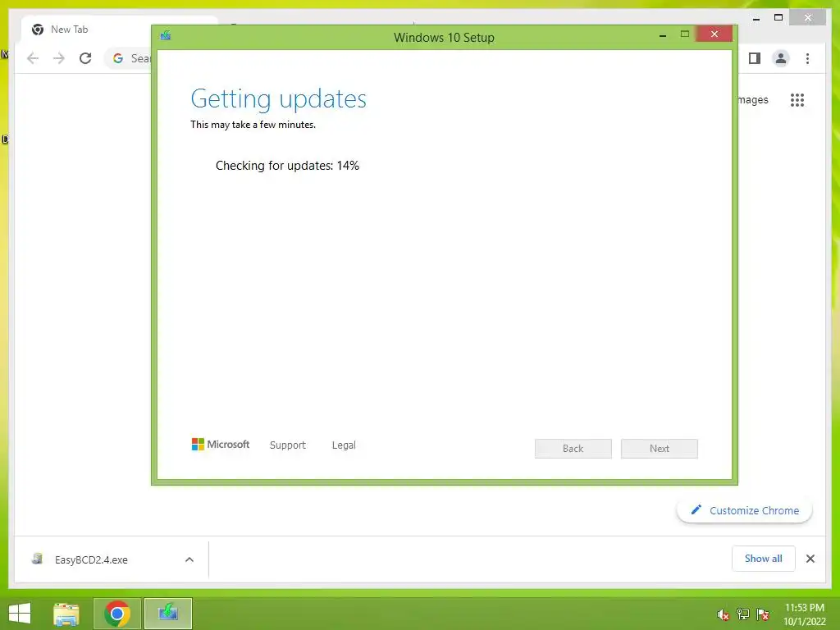The width and height of the screenshot is (840, 630).
Task: Click the Next button in Setup
Action: [660, 449]
